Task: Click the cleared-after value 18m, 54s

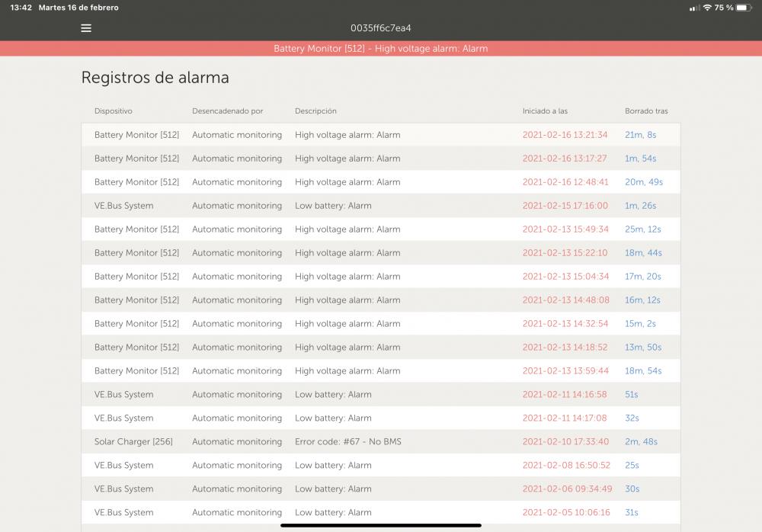Action: (643, 370)
